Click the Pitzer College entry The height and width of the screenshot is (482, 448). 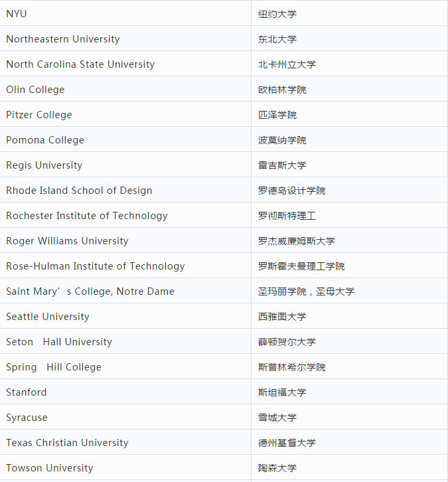point(39,115)
